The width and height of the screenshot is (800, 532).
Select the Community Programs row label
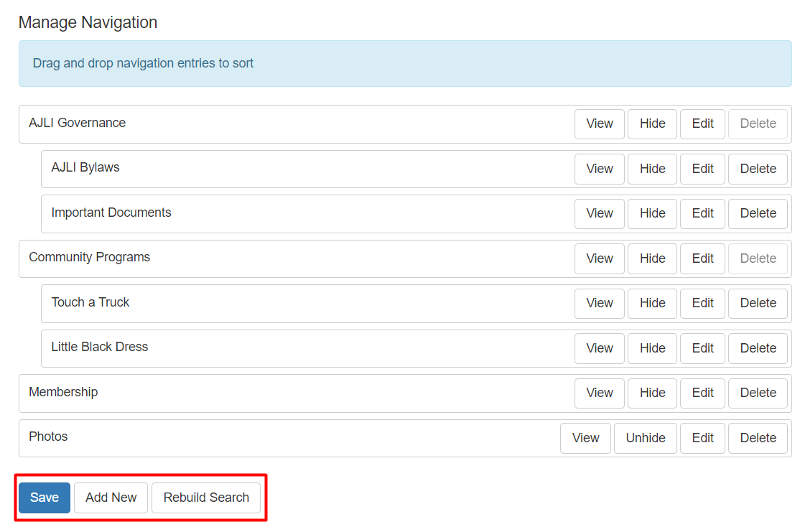click(89, 257)
